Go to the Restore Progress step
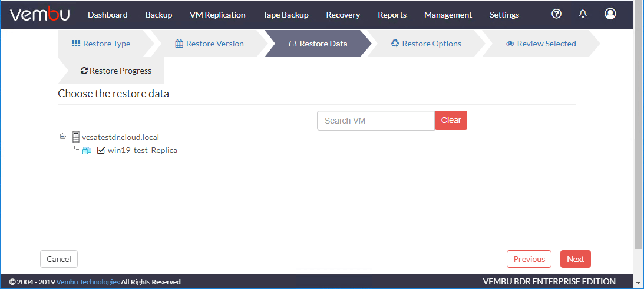Viewport: 644px width, 289px height. (x=111, y=71)
